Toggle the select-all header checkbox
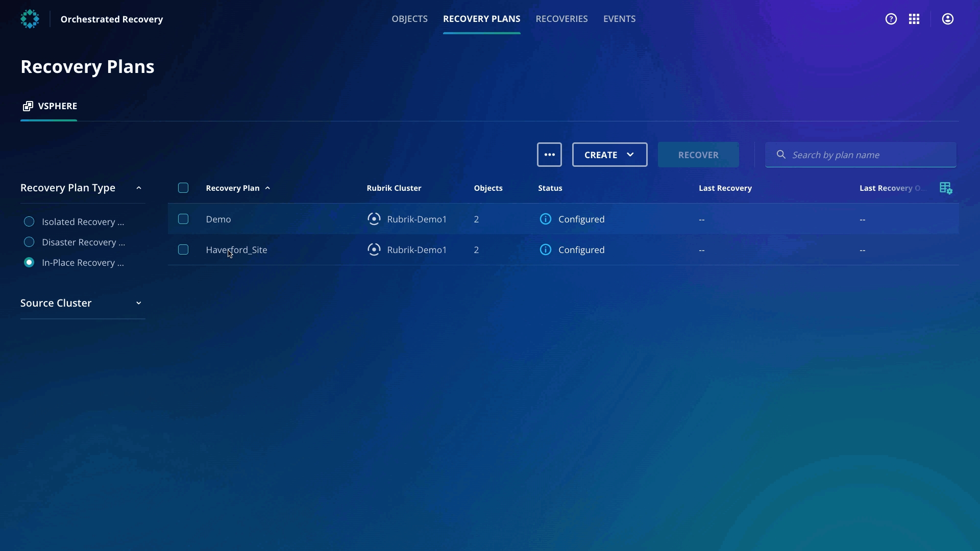Viewport: 980px width, 551px height. point(183,188)
